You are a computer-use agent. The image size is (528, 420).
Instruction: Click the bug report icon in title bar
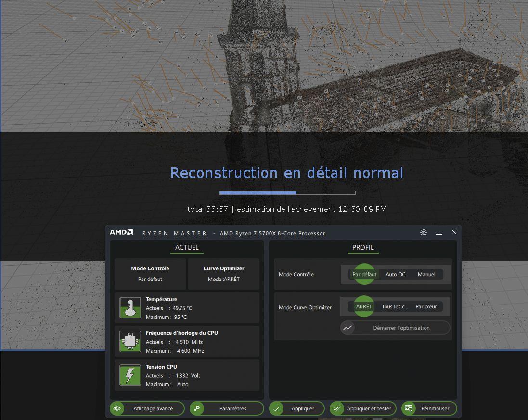pyautogui.click(x=423, y=233)
